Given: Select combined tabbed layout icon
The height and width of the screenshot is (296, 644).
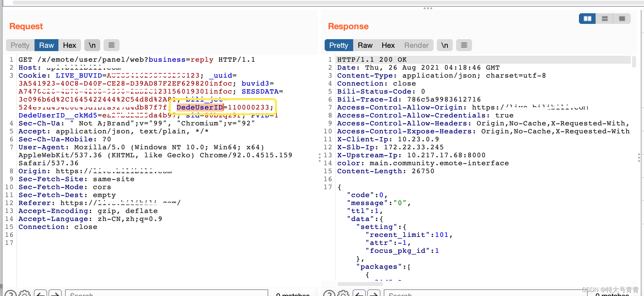Looking at the screenshot, I should pyautogui.click(x=622, y=19).
